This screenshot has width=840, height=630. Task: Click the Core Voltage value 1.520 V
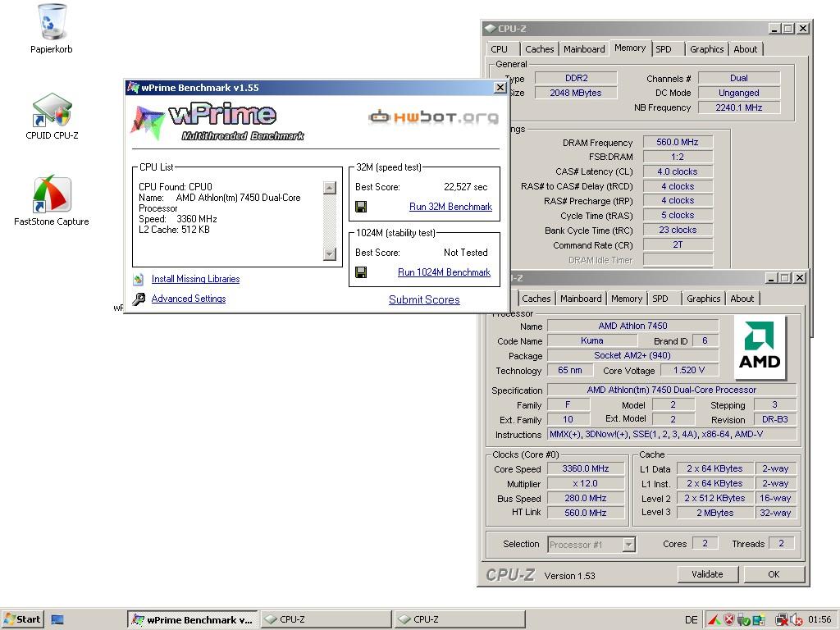[689, 370]
